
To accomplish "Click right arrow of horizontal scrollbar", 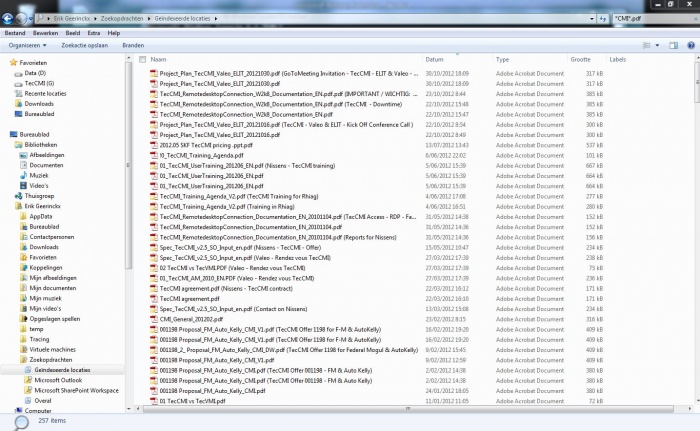I will click(690, 409).
